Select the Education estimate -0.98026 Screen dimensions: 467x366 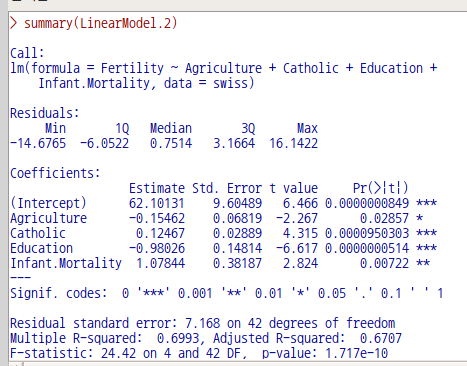157,248
